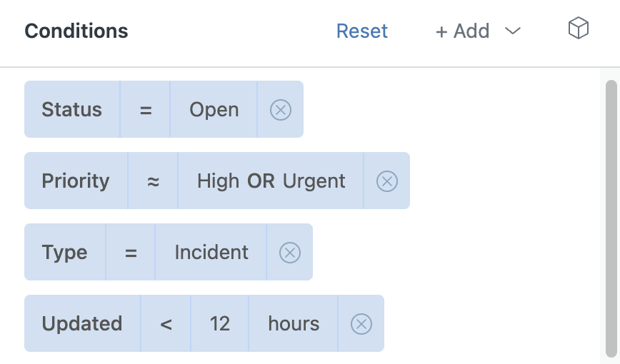Change the Updated less-than operator
The height and width of the screenshot is (364, 620).
coord(166,324)
